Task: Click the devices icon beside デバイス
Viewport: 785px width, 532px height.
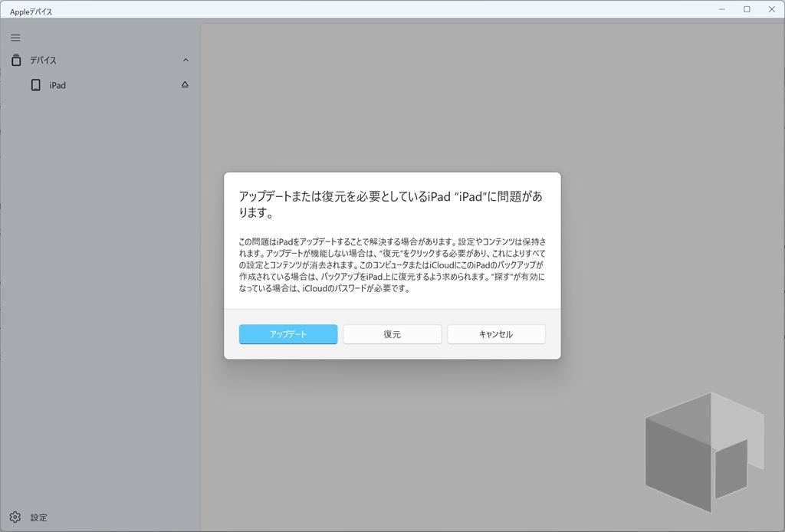Action: [x=16, y=60]
